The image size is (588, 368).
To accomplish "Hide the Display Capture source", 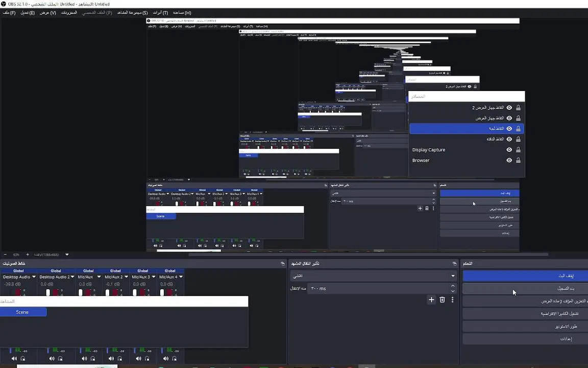I will point(509,149).
